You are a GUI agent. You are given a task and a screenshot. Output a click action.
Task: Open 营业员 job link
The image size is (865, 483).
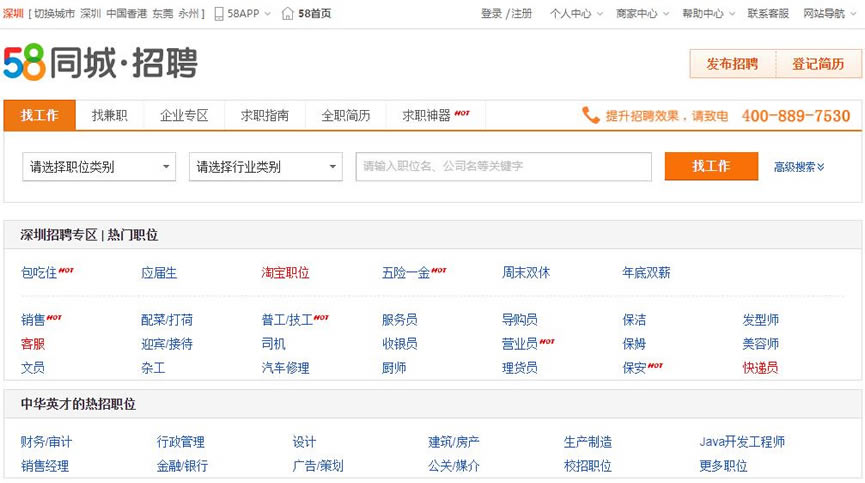[x=520, y=344]
